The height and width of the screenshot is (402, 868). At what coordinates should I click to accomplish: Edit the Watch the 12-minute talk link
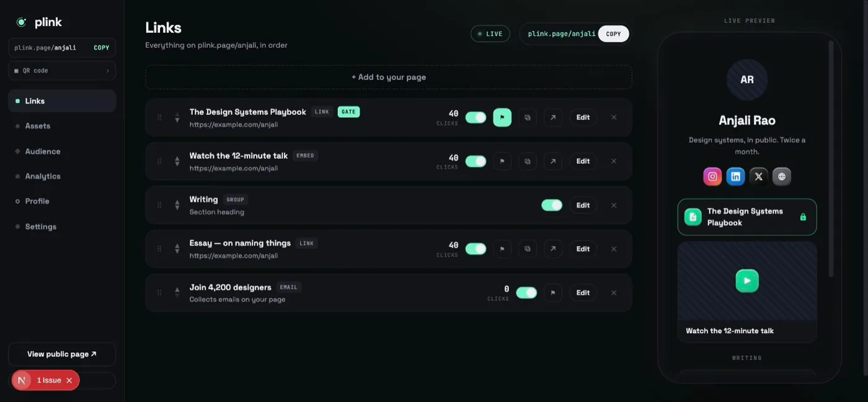pos(583,161)
